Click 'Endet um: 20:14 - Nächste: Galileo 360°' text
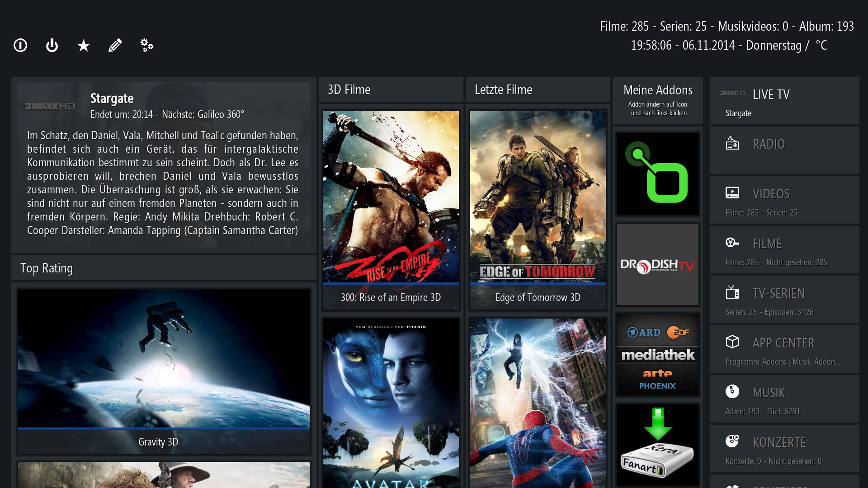Image resolution: width=868 pixels, height=488 pixels. point(167,114)
